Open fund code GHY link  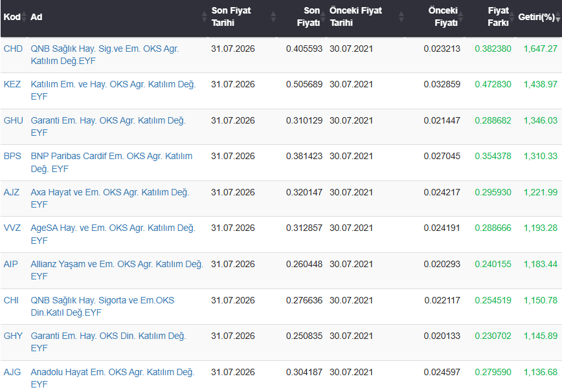(x=13, y=336)
